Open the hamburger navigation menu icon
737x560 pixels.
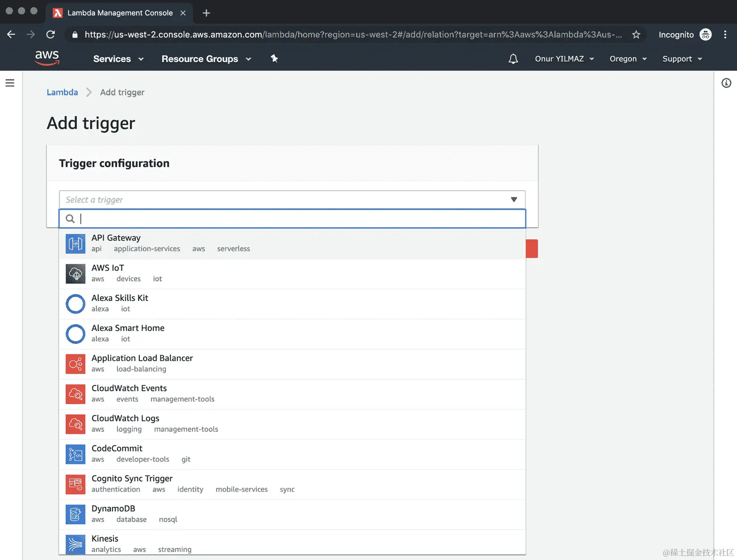click(x=10, y=83)
